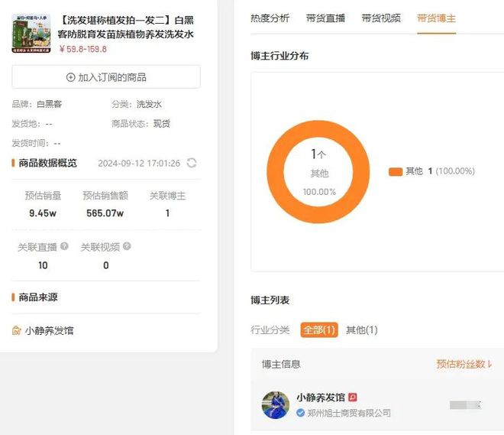Select the 带货博主 tab
The height and width of the screenshot is (435, 504).
point(437,18)
